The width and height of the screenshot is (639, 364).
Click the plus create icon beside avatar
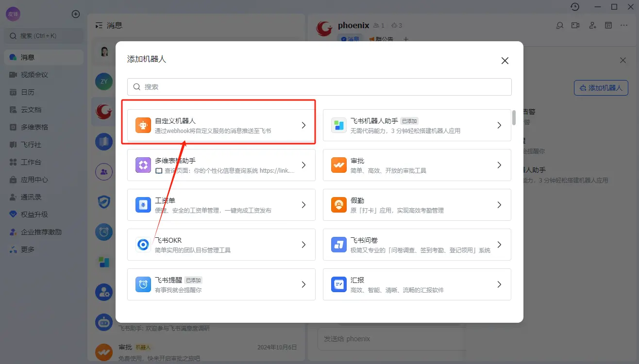(76, 14)
